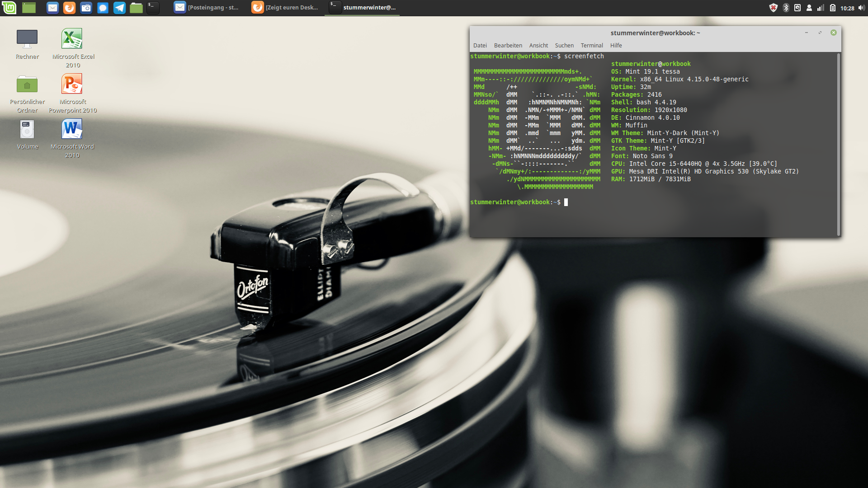The width and height of the screenshot is (868, 488).
Task: Click the terminal's vertical scrollbar
Action: tap(839, 145)
